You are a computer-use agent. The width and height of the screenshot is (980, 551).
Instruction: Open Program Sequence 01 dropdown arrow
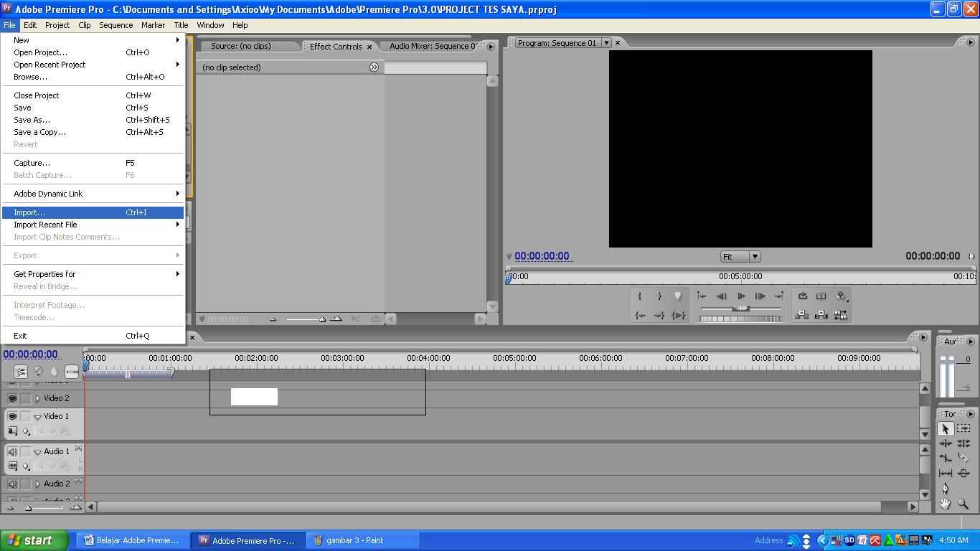(606, 43)
